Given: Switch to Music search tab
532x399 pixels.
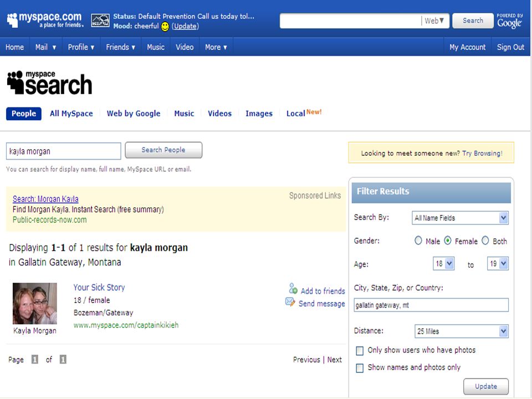Looking at the screenshot, I should [x=184, y=114].
